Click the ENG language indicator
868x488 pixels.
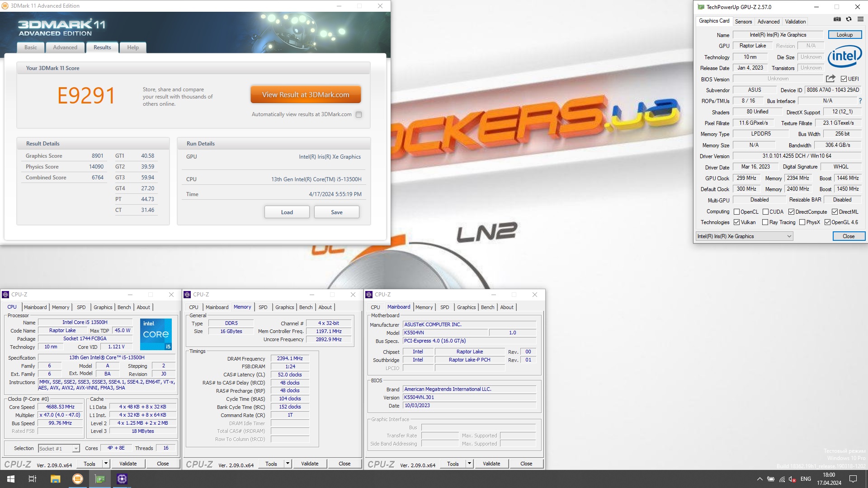click(806, 479)
